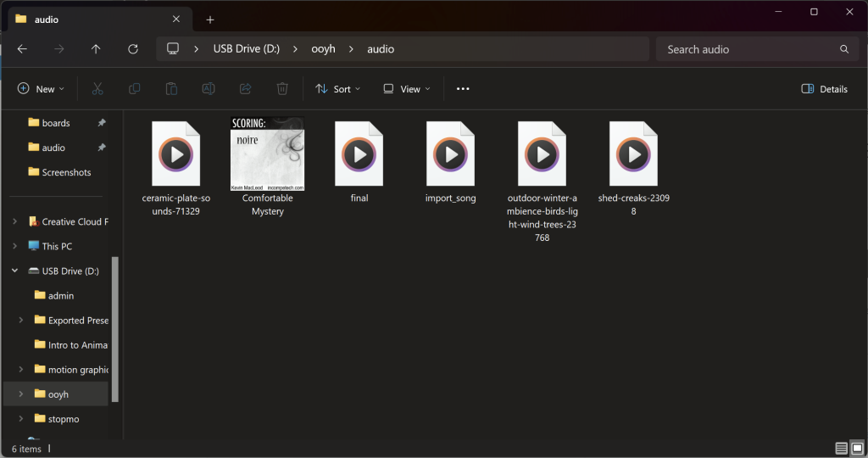Navigate to USB Drive (D:) in the breadcrumb
The width and height of the screenshot is (868, 458).
(x=247, y=48)
